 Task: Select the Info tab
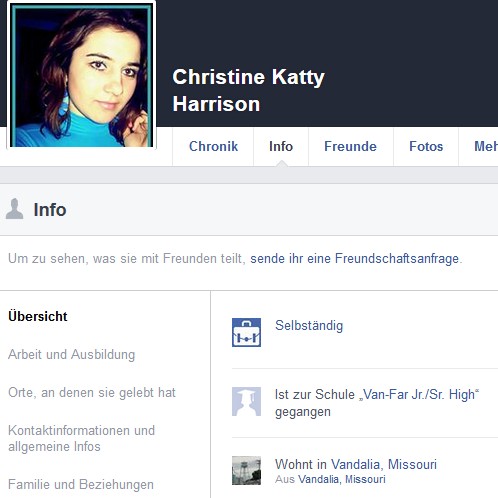pyautogui.click(x=281, y=146)
